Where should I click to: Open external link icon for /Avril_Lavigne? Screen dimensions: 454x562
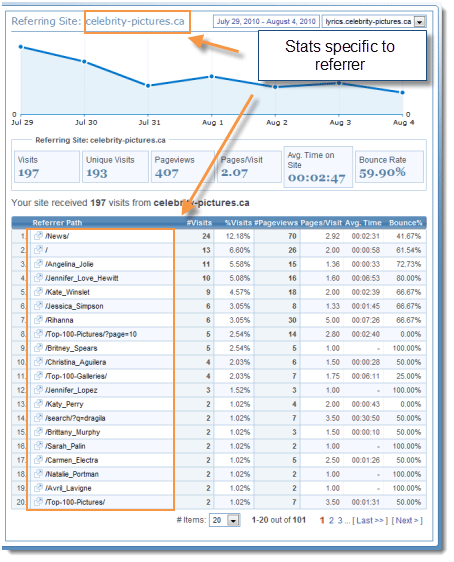(x=38, y=487)
